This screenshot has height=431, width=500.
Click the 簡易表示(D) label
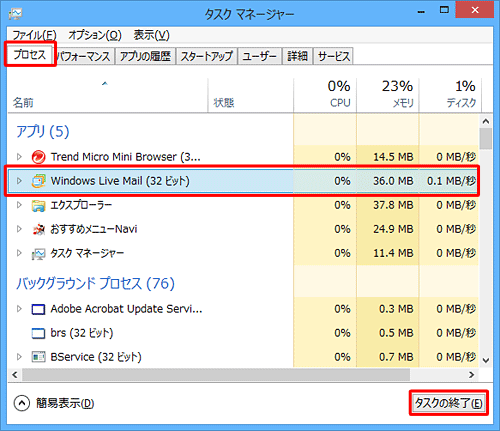[x=65, y=403]
